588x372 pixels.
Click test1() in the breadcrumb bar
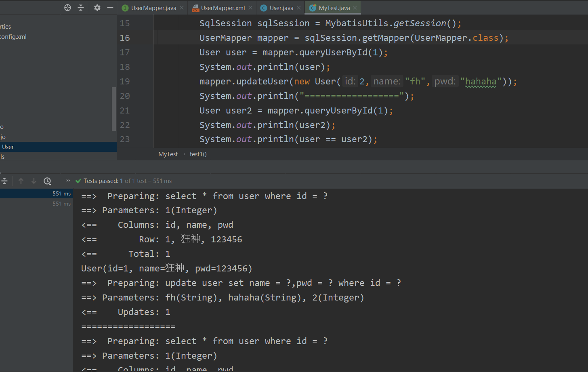click(x=198, y=154)
